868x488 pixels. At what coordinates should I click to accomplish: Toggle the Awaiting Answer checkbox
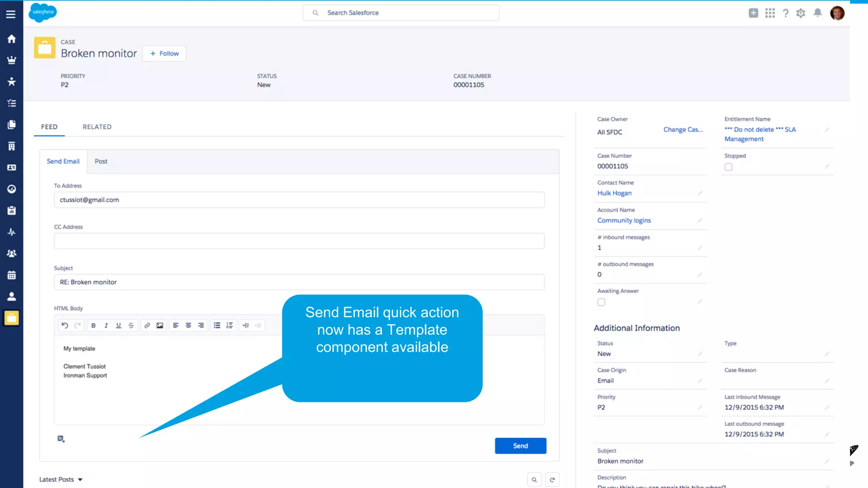(x=601, y=302)
